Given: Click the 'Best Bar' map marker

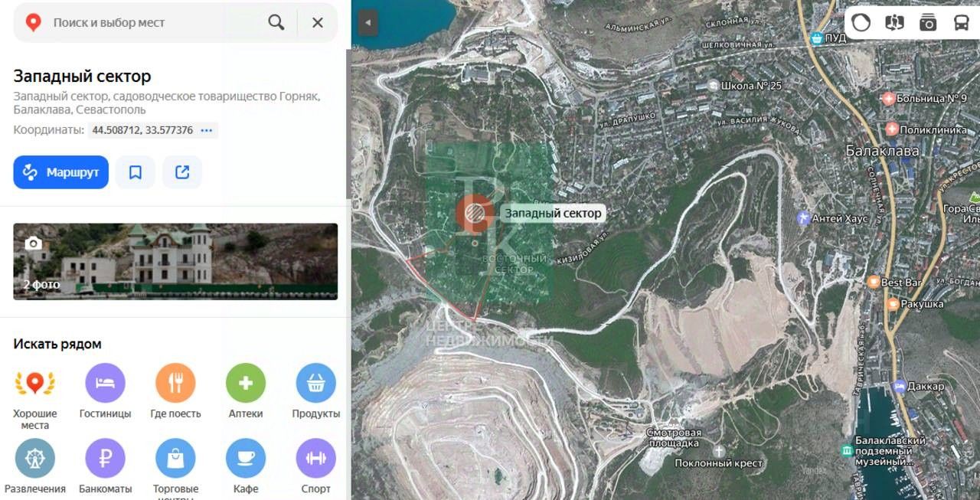Looking at the screenshot, I should (873, 283).
